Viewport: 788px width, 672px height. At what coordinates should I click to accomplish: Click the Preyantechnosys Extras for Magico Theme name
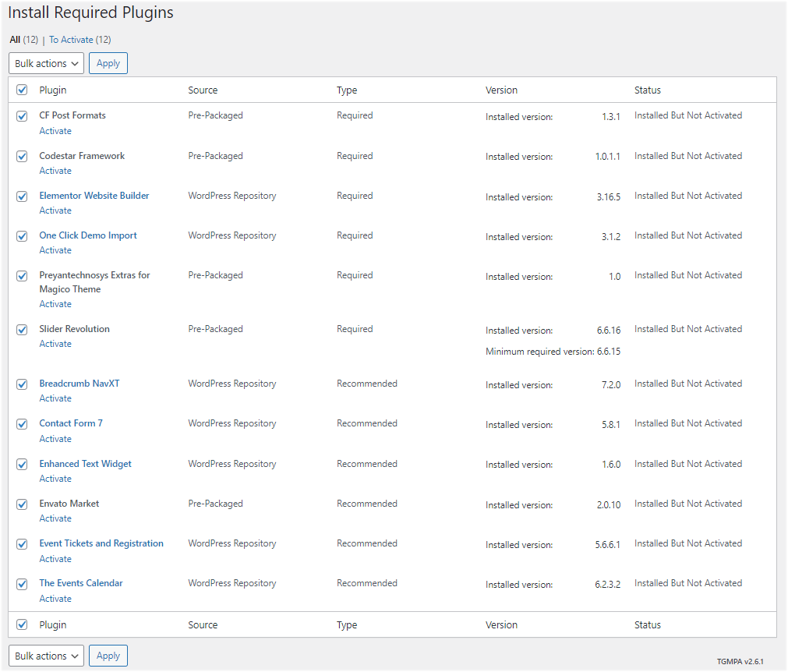(x=94, y=282)
